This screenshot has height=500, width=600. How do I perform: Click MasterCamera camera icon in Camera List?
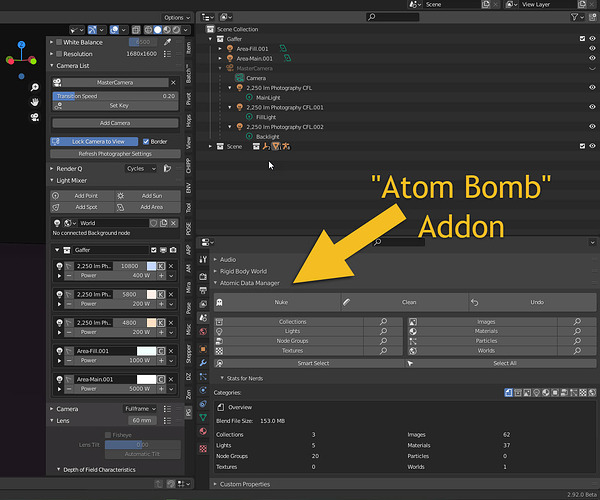[57, 83]
